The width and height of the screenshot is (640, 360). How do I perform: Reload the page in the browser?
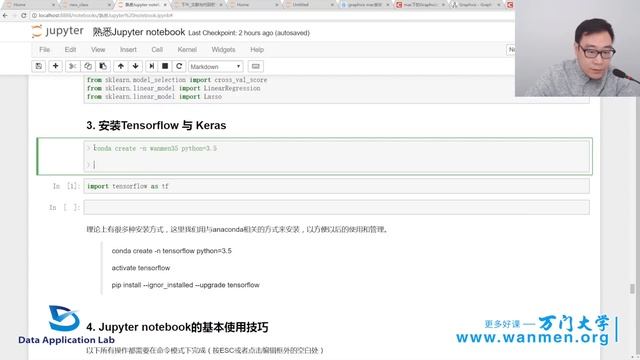click(24, 15)
